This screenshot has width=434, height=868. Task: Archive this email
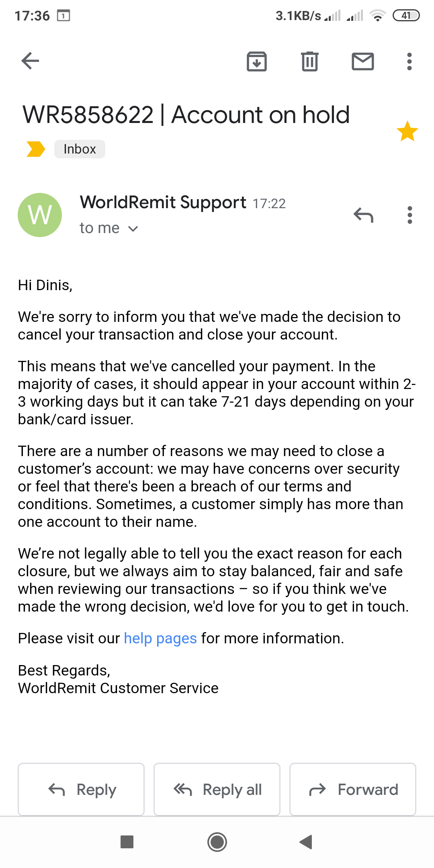[256, 61]
